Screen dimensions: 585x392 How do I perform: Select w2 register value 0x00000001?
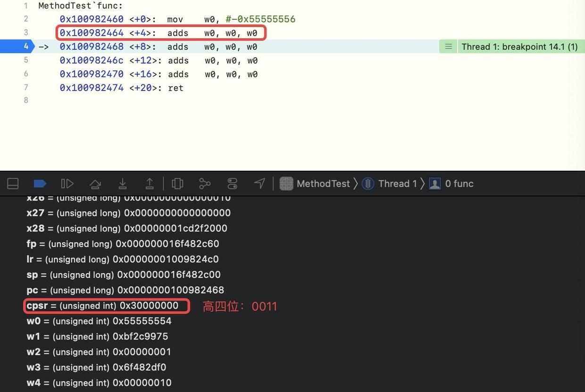point(142,352)
